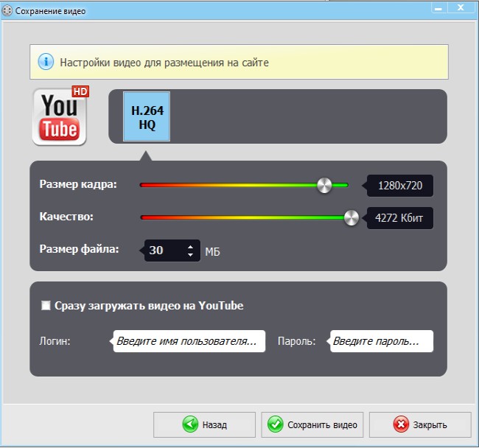Click the Сохранить видео button
Image resolution: width=479 pixels, height=448 pixels.
[312, 424]
